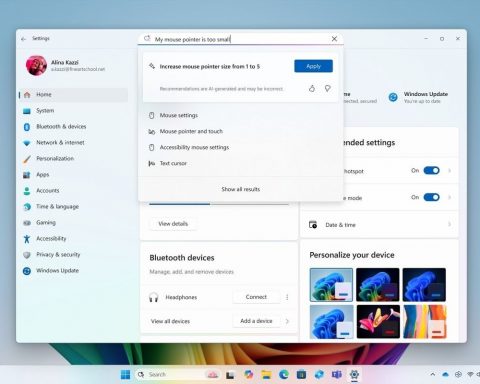
Task: Click the Windows Update sidebar icon
Action: (x=27, y=271)
